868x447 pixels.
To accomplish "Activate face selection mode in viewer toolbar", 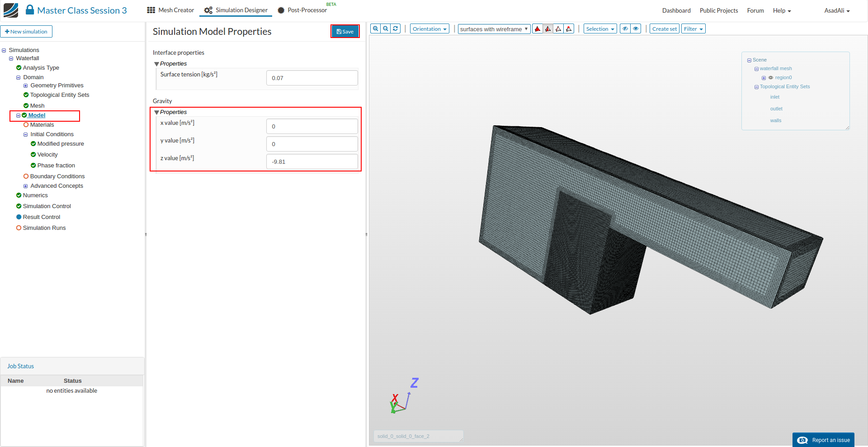I will (x=548, y=29).
